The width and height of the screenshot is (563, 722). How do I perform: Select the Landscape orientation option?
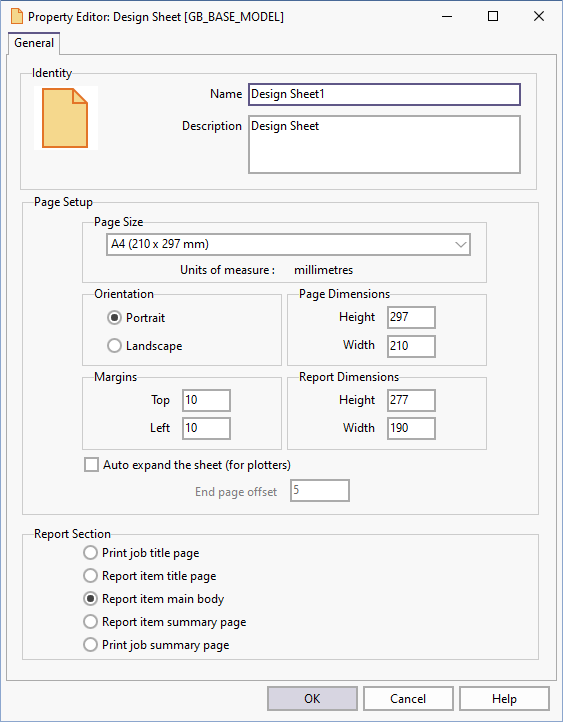coord(145,346)
